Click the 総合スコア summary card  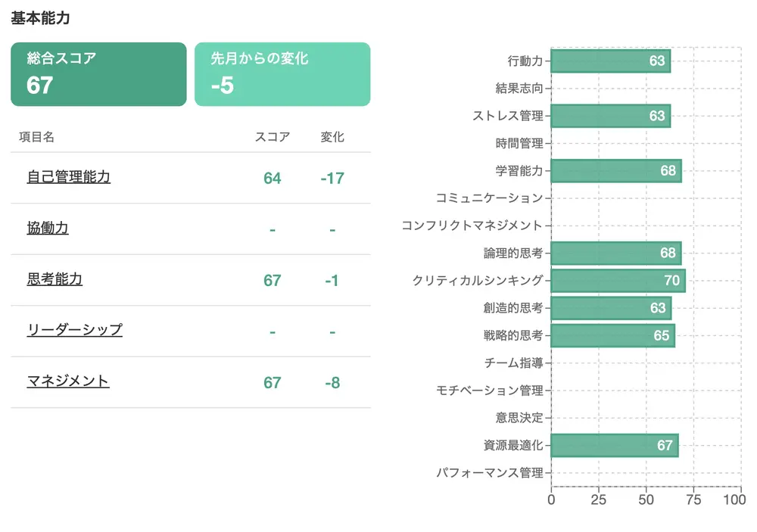(98, 74)
